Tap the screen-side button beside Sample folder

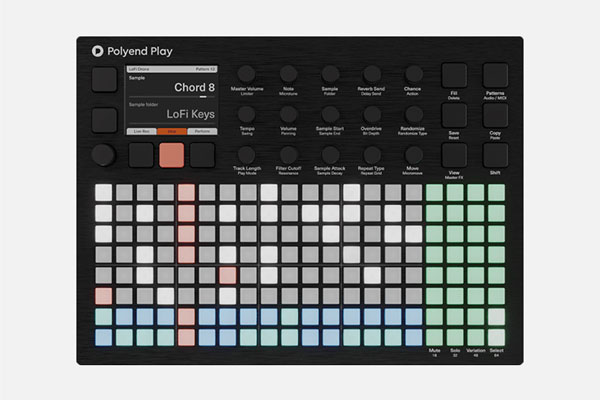[104, 120]
